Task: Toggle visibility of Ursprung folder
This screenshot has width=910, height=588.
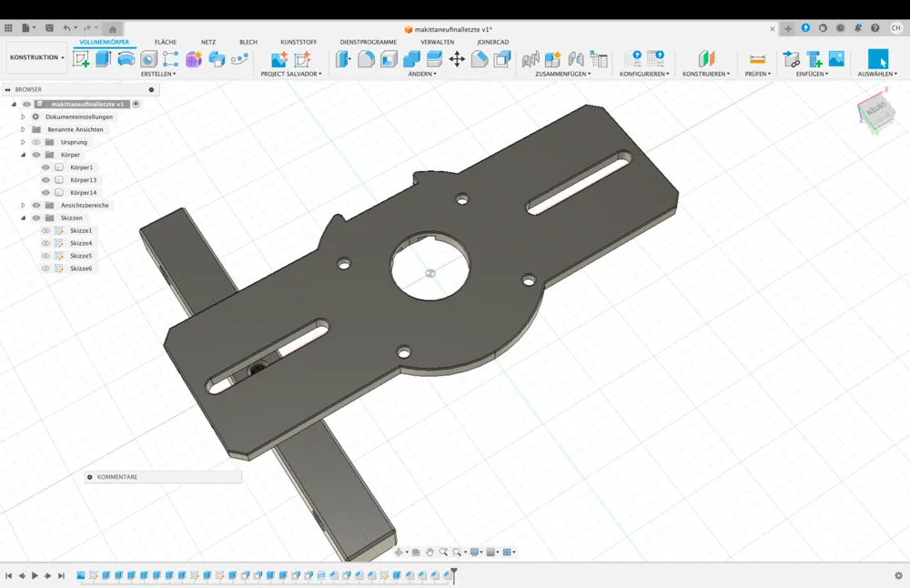Action: click(x=36, y=142)
